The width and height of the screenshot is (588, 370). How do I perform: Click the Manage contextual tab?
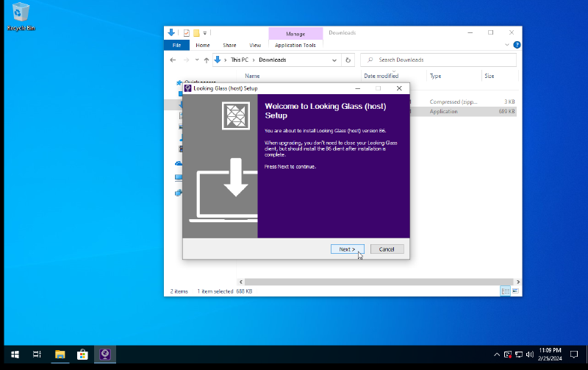point(295,34)
